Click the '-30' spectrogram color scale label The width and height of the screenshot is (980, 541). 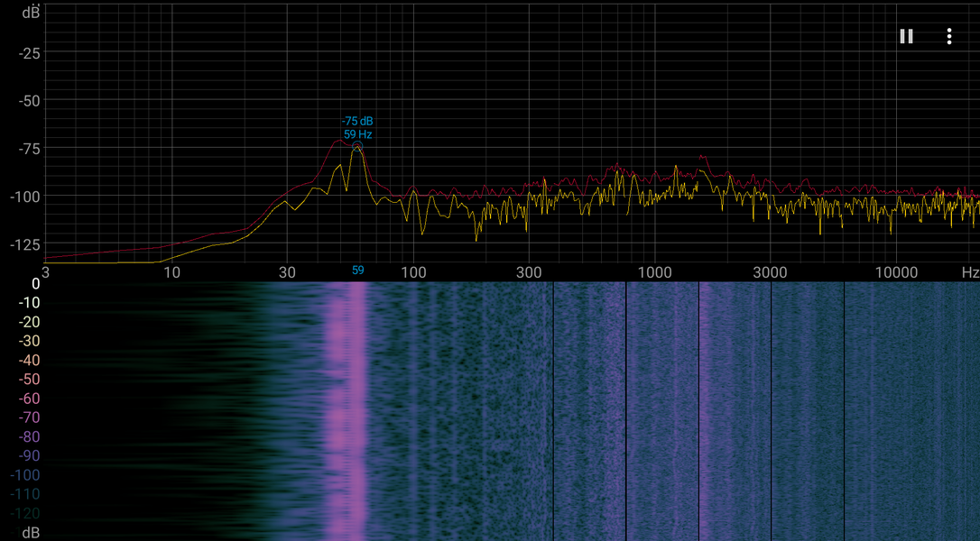tap(30, 341)
